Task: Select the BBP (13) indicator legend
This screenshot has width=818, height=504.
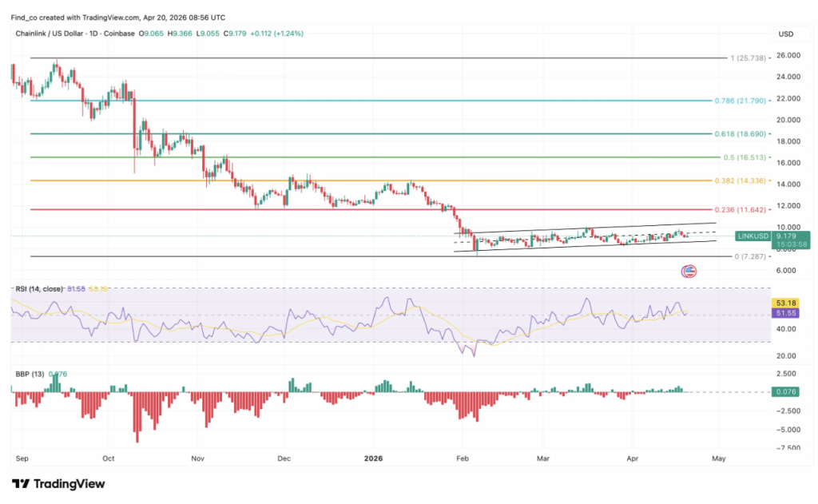Action: coord(28,373)
